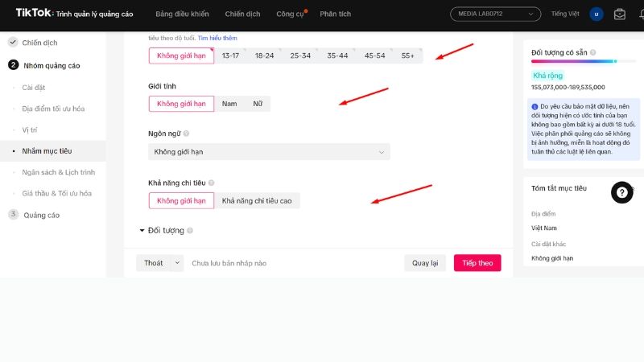The height and width of the screenshot is (362, 644).
Task: Click step 3 circle for Quảng cáo
Action: 13,214
